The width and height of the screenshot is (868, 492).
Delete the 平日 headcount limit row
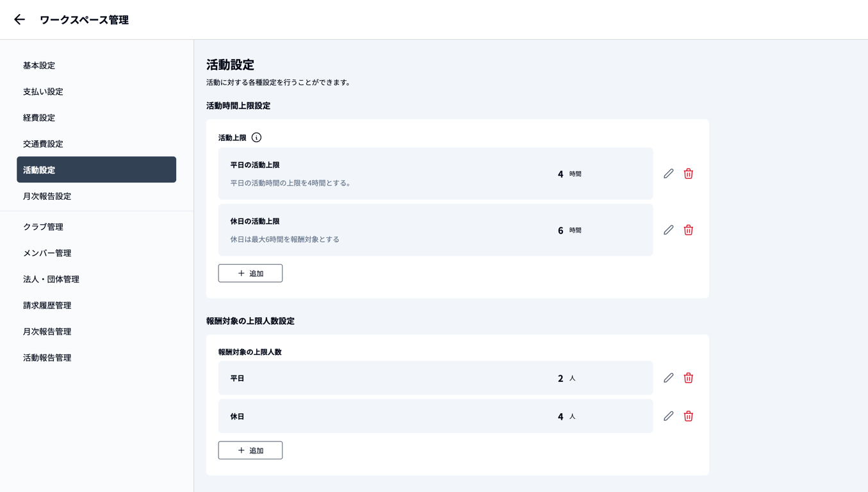[688, 378]
